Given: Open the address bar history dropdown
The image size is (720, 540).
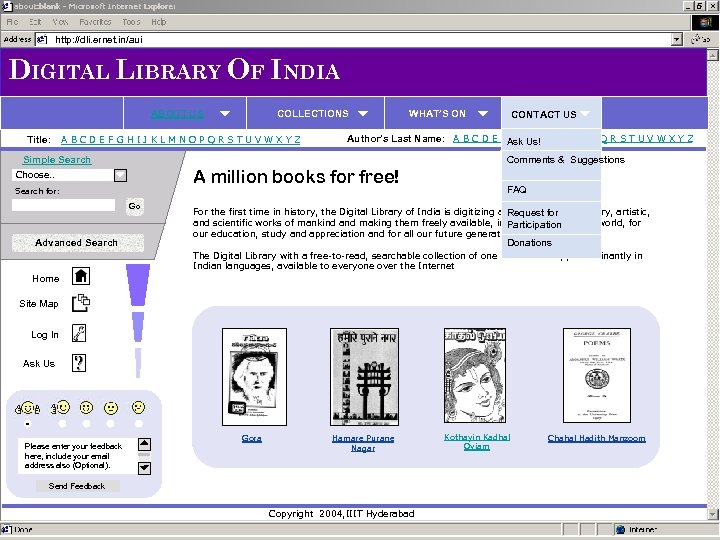Looking at the screenshot, I should pyautogui.click(x=676, y=39).
